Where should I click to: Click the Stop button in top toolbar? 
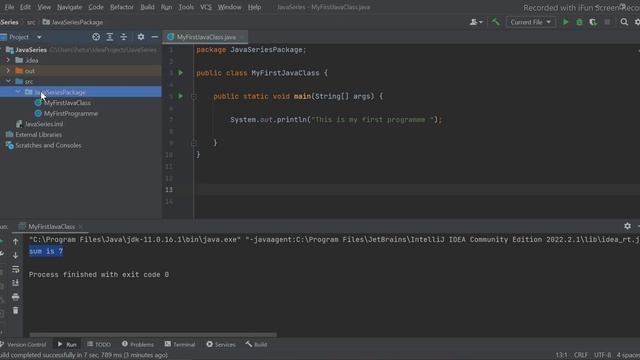click(x=607, y=22)
